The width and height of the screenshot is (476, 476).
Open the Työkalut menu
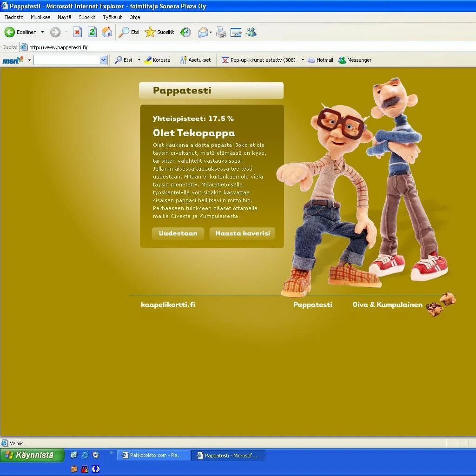point(112,17)
